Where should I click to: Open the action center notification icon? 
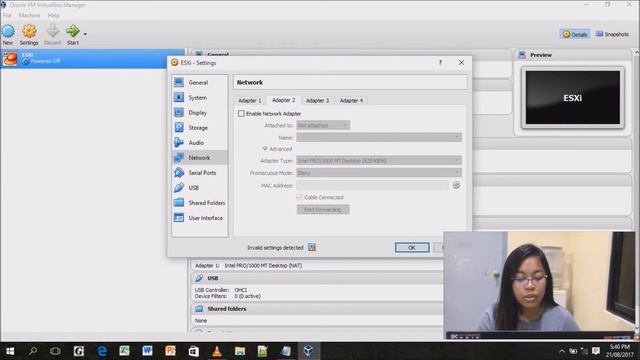click(596, 351)
